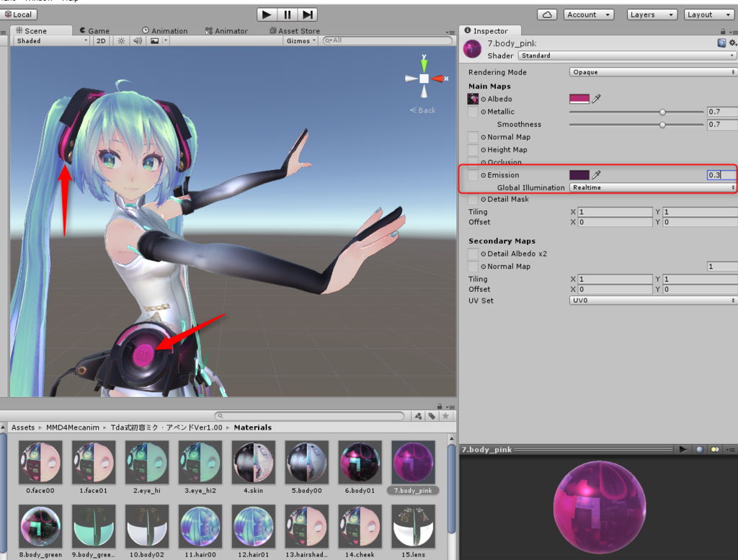Click the Albedo texture slot thumbnail
This screenshot has height=560, width=738.
click(x=473, y=99)
